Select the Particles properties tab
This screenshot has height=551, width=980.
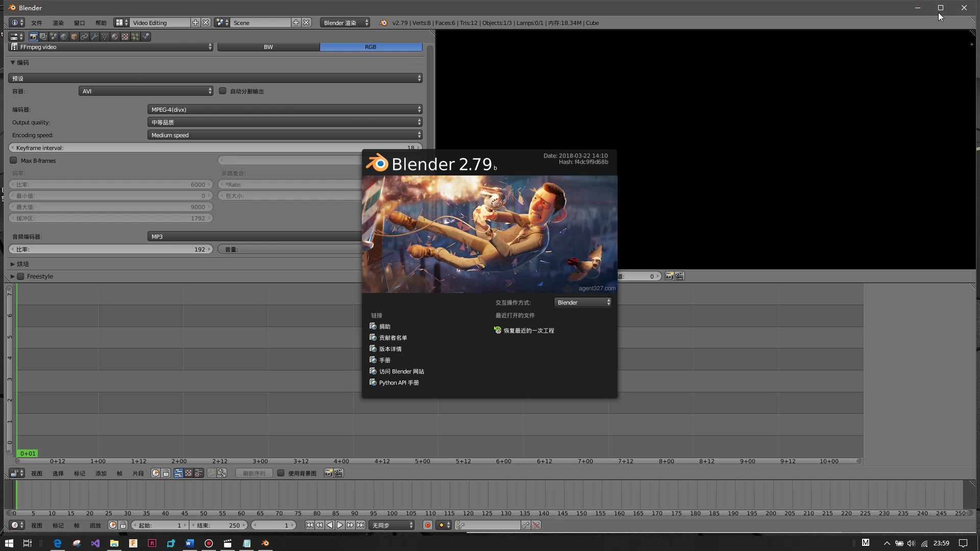point(135,37)
